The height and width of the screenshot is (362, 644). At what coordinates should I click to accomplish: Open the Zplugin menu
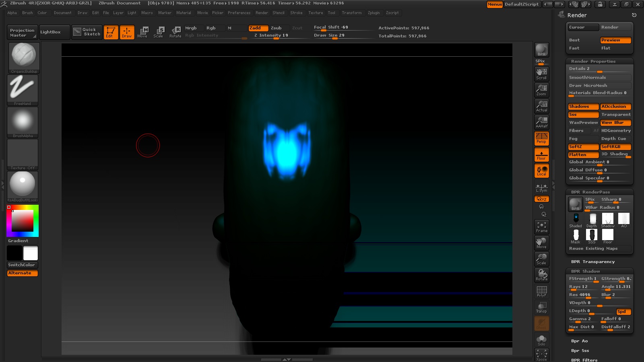(374, 13)
